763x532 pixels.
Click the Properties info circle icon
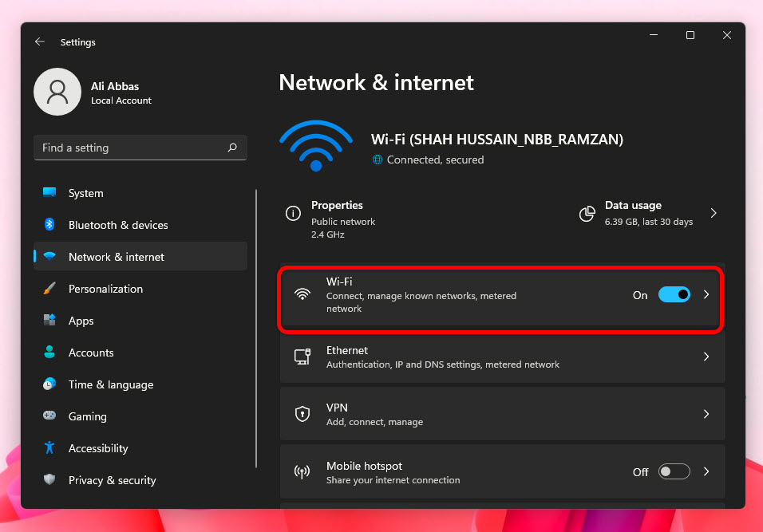[x=294, y=214]
